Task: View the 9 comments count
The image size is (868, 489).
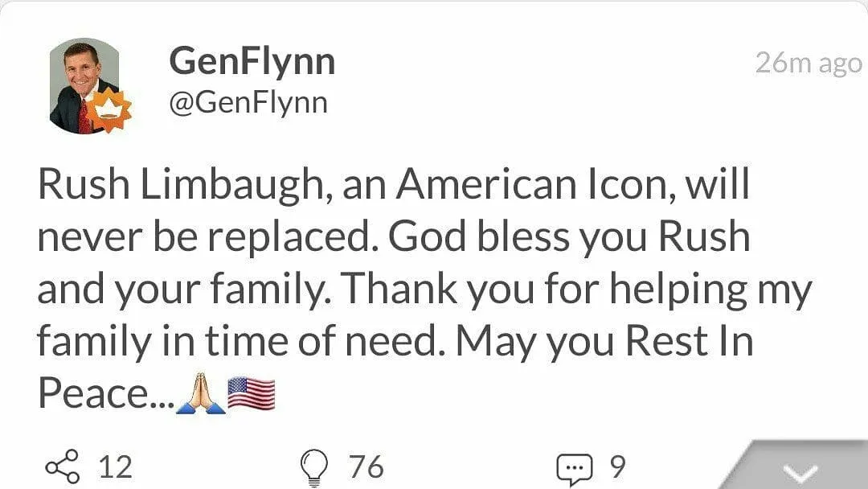Action: [618, 466]
